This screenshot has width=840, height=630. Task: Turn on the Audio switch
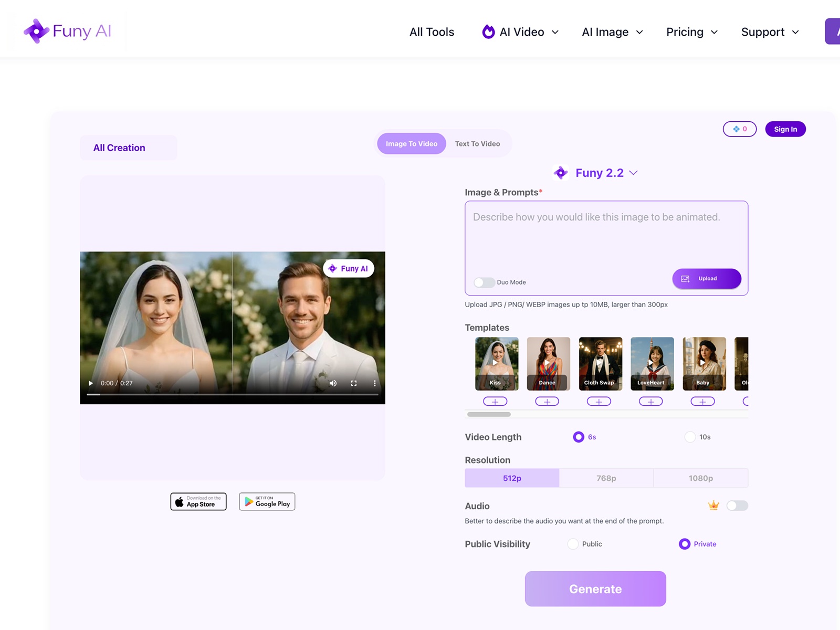tap(737, 506)
